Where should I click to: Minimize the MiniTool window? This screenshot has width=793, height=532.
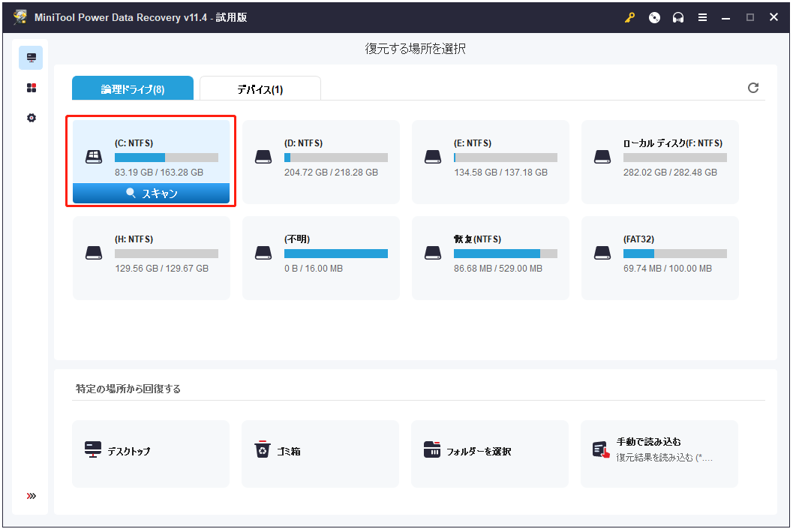(x=725, y=18)
